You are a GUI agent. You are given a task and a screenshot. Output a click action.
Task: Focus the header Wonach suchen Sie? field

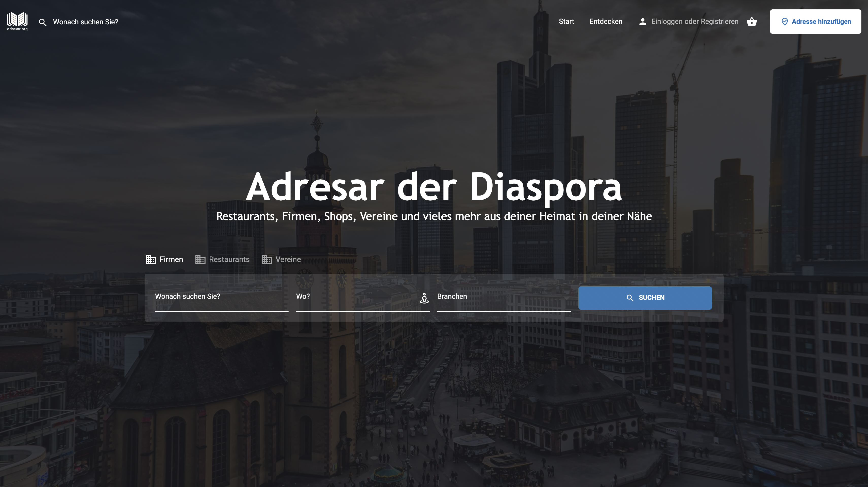tap(86, 22)
